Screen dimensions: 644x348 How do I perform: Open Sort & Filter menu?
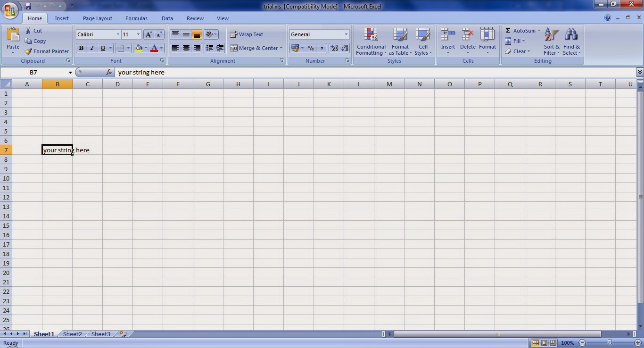click(552, 41)
